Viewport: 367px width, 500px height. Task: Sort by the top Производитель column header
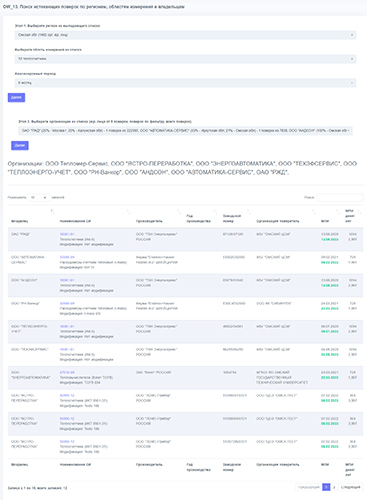(x=149, y=221)
